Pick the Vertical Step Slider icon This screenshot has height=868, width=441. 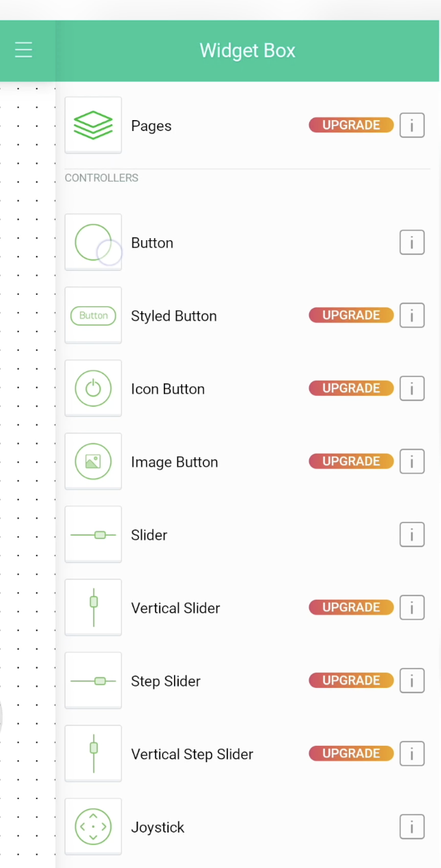(x=93, y=753)
